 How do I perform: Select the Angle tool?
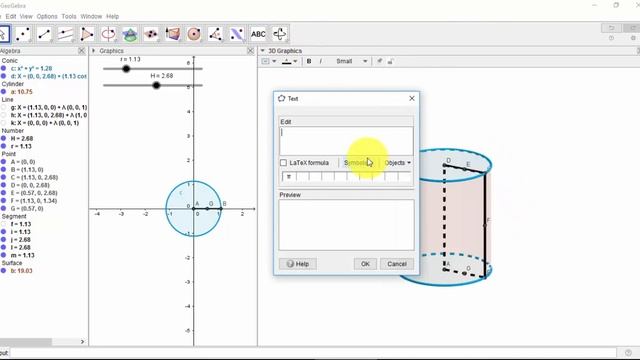point(215,34)
